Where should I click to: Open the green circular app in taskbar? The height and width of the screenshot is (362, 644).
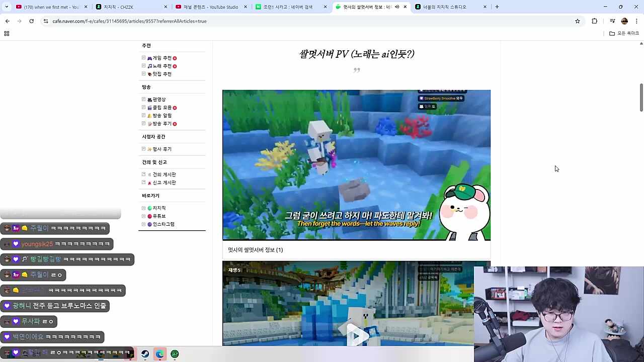(x=175, y=354)
